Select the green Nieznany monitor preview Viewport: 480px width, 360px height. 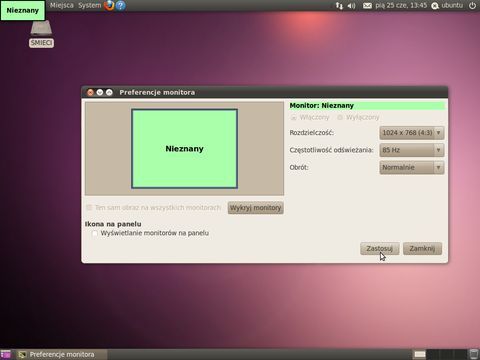(184, 149)
